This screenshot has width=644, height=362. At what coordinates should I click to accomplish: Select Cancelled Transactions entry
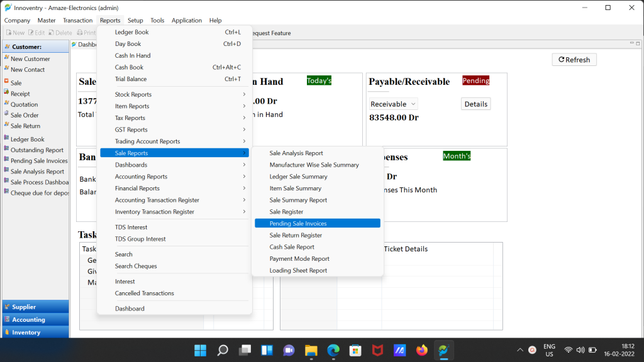[175, 293]
